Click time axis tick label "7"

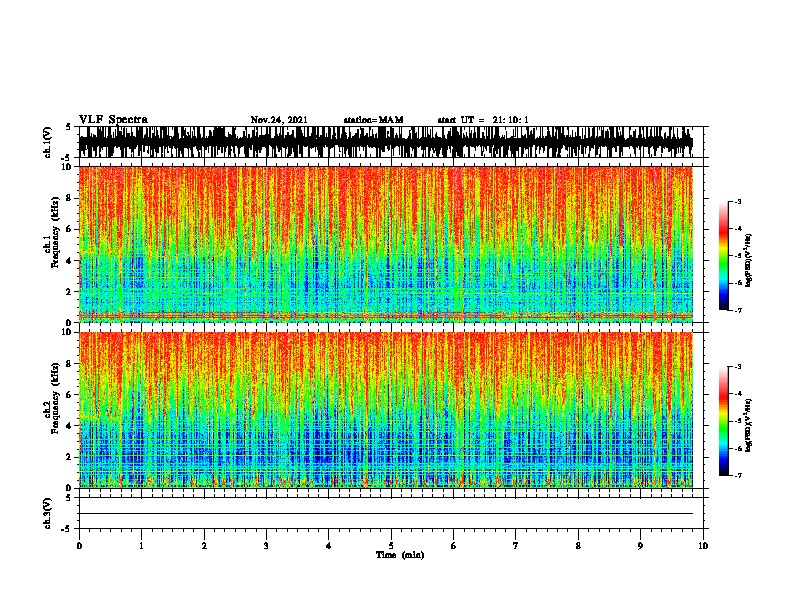516,546
